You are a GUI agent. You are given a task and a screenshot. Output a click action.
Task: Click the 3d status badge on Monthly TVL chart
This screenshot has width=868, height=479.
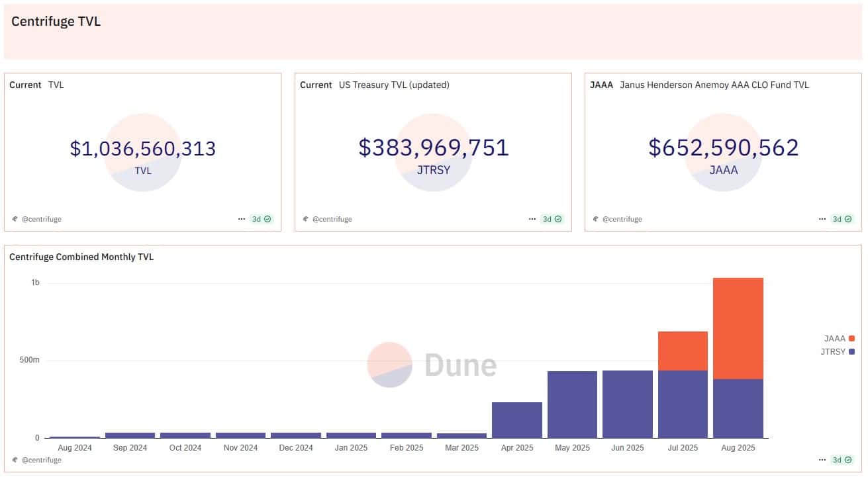click(x=842, y=460)
